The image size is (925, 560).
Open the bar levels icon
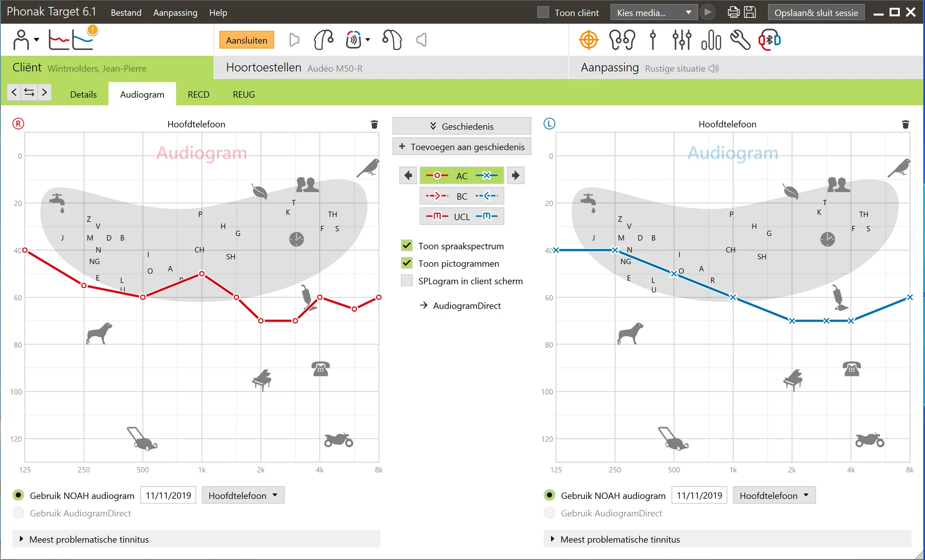711,40
